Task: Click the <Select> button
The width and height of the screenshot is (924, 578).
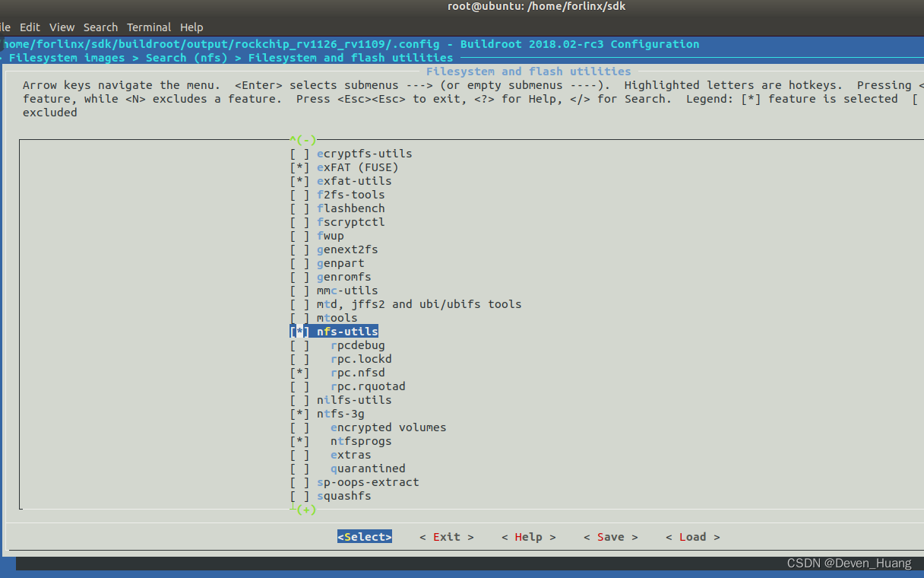Action: pyautogui.click(x=365, y=537)
